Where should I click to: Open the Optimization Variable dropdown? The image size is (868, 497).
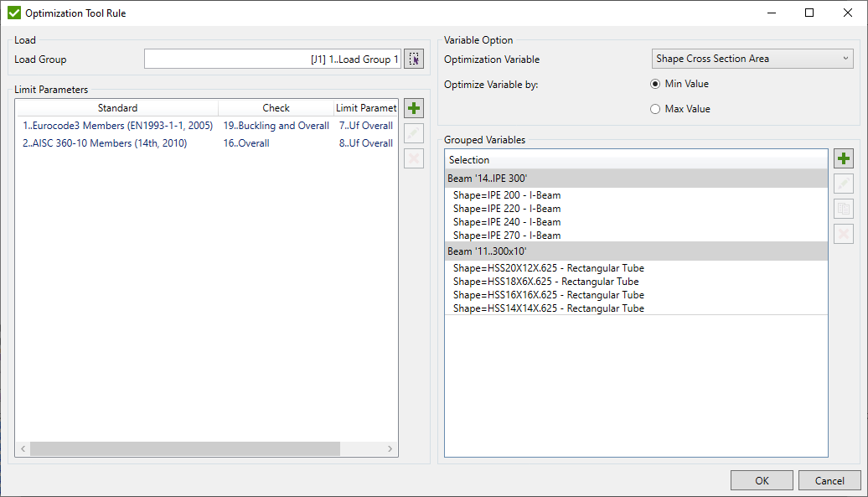pos(848,59)
